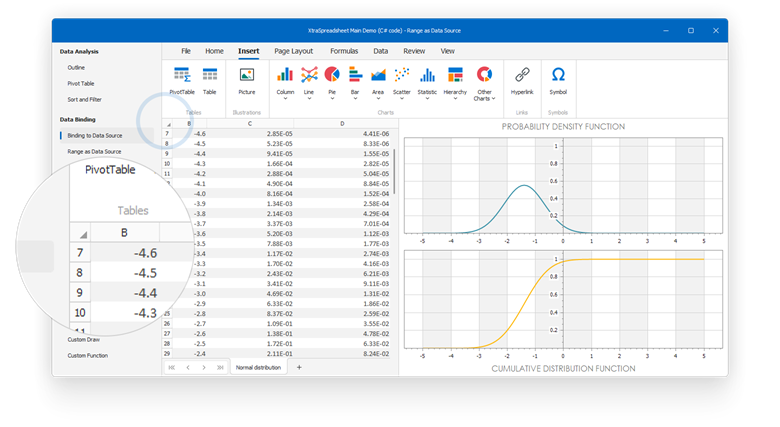Screen dimensions: 780x427
Task: Select cell containing 8.24E-02
Action: (x=342, y=353)
